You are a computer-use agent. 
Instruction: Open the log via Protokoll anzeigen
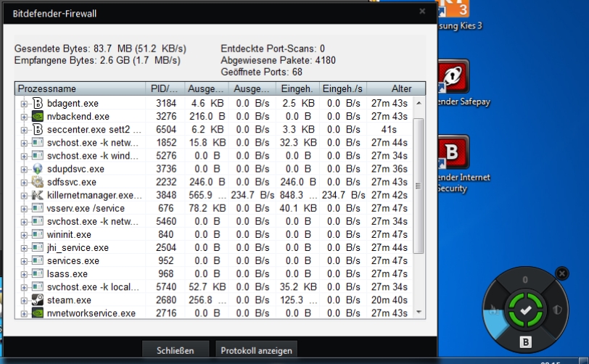[256, 350]
